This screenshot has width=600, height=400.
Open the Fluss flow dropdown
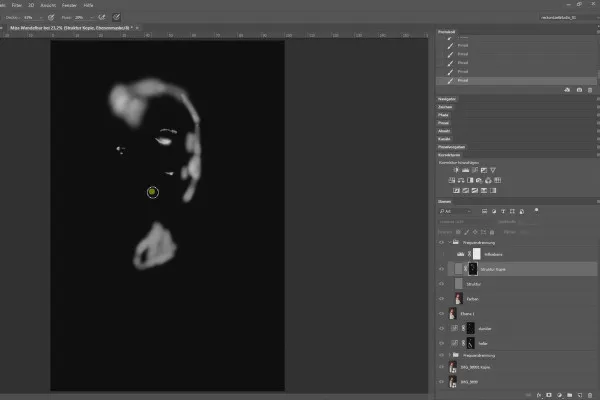tap(91, 18)
